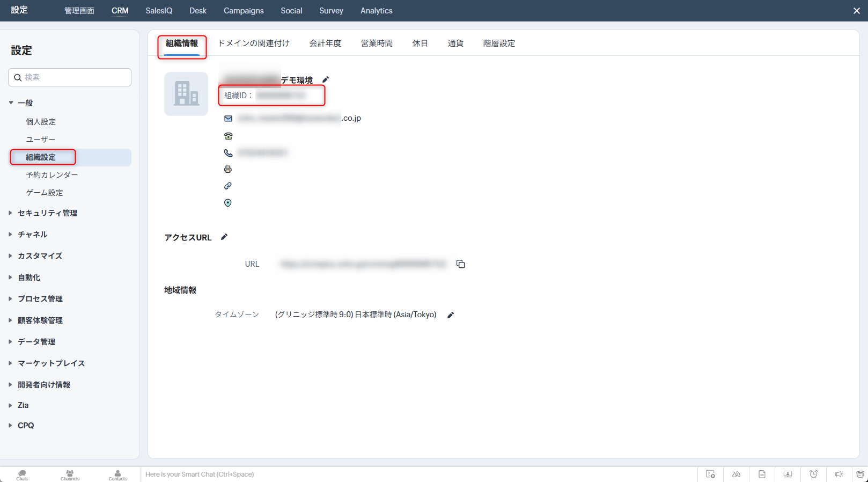The width and height of the screenshot is (868, 482).
Task: Open Contacts in the bottom bar
Action: coord(117,475)
